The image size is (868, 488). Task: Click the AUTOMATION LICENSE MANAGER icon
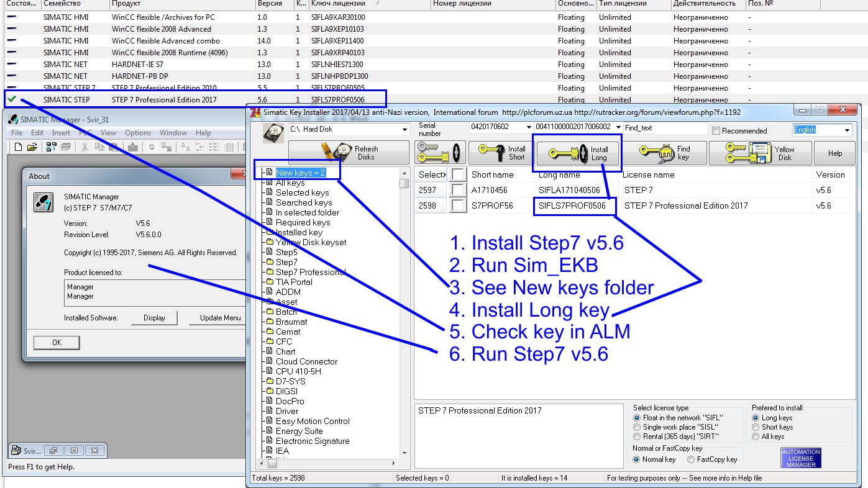point(800,458)
